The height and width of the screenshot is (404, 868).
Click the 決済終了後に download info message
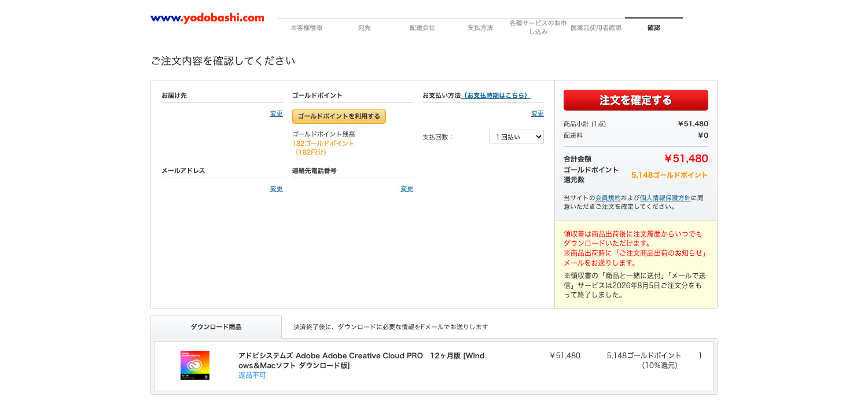(x=391, y=327)
